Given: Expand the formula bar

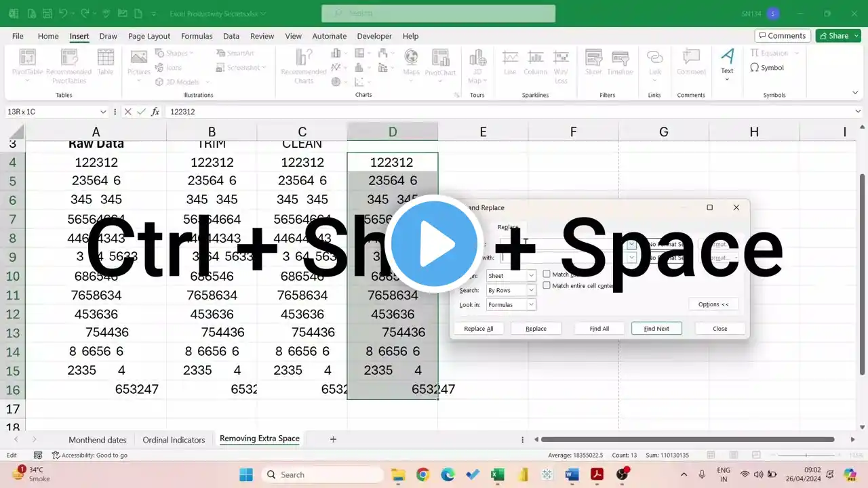Looking at the screenshot, I should (859, 112).
